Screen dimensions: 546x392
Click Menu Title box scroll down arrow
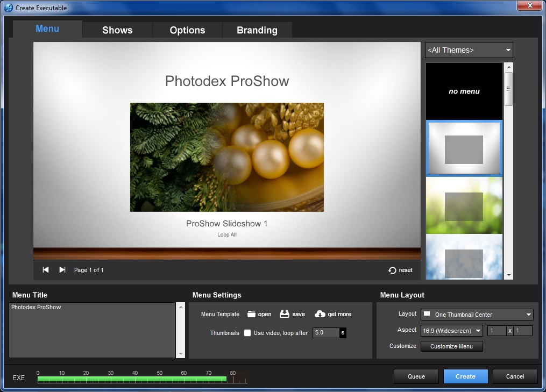181,353
